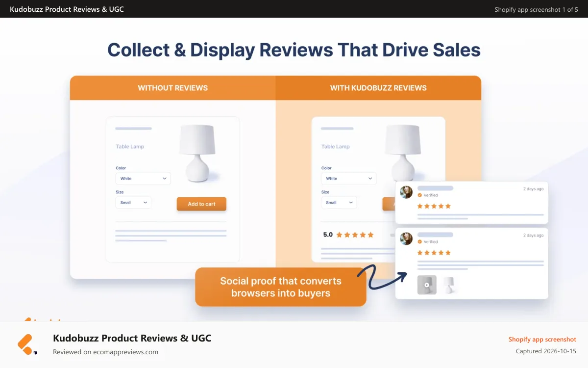Click the Table Lamp title in With Kudobuzz panel
The width and height of the screenshot is (588, 368).
[336, 146]
